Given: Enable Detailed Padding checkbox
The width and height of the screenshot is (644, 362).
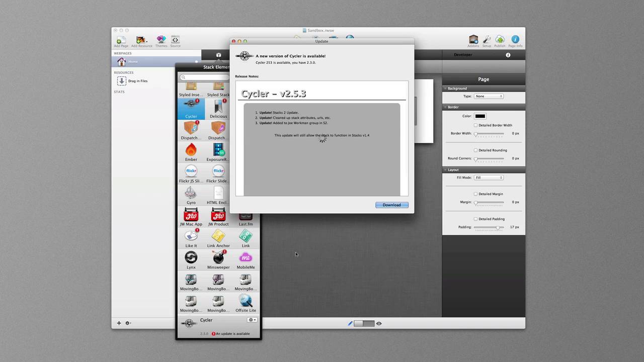Looking at the screenshot, I should point(475,219).
